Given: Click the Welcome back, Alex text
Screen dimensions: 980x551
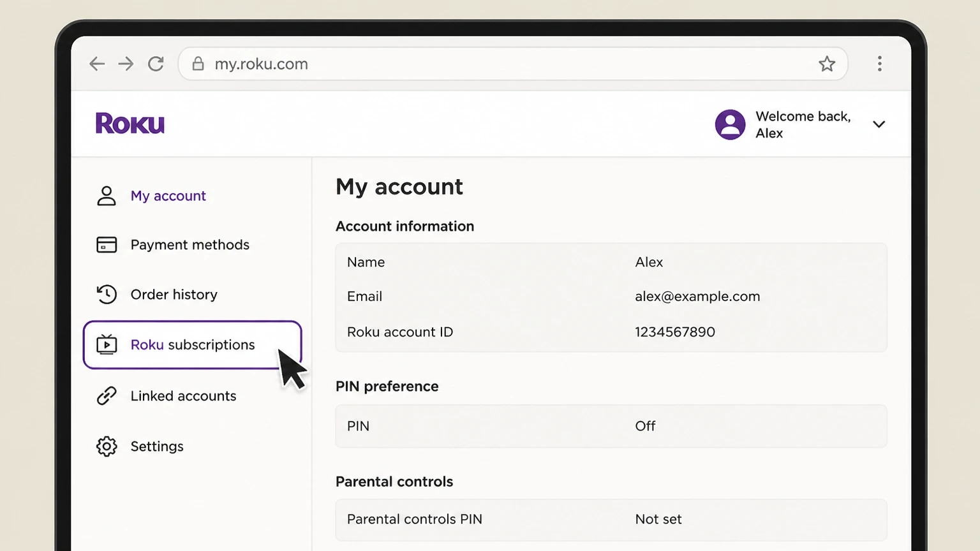Looking at the screenshot, I should point(803,124).
